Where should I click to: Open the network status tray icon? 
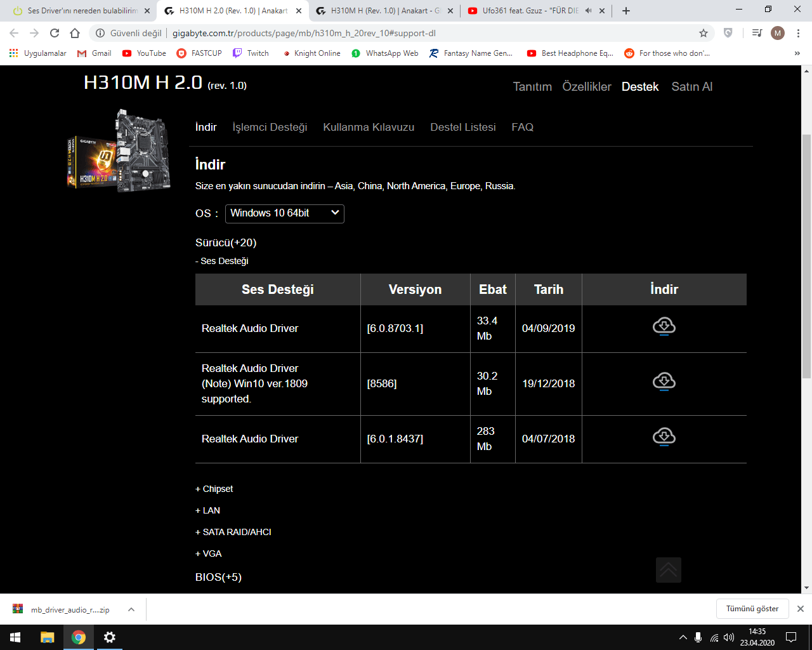[x=714, y=637]
